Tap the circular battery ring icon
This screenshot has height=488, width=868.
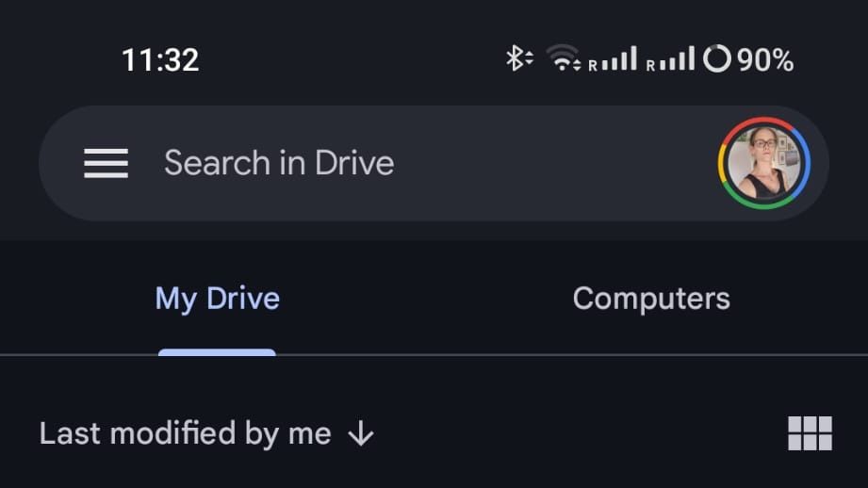tap(717, 59)
